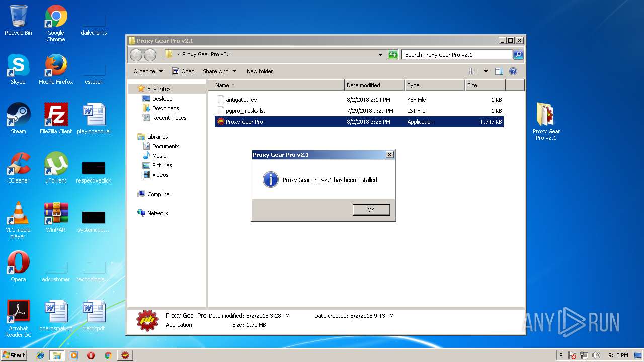644x362 pixels.
Task: Click the Forward navigation button in Explorer
Action: point(150,55)
